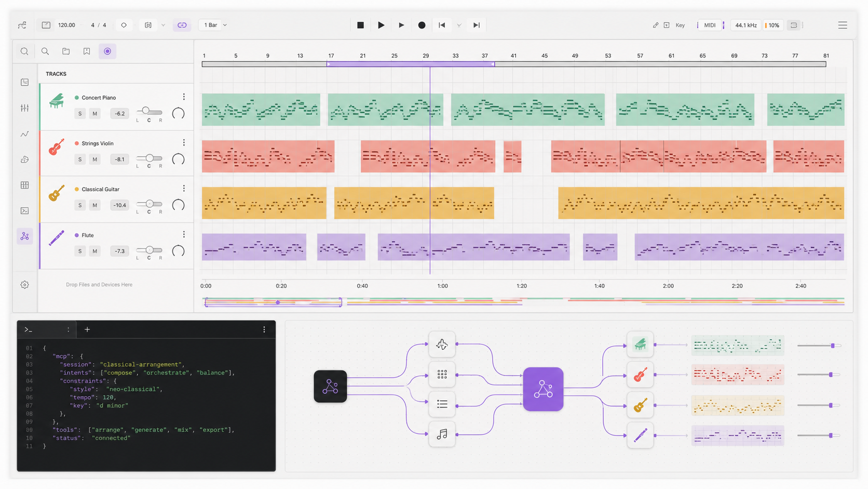Open mixer sliders icon in left sidebar
The width and height of the screenshot is (868, 489).
(24, 108)
